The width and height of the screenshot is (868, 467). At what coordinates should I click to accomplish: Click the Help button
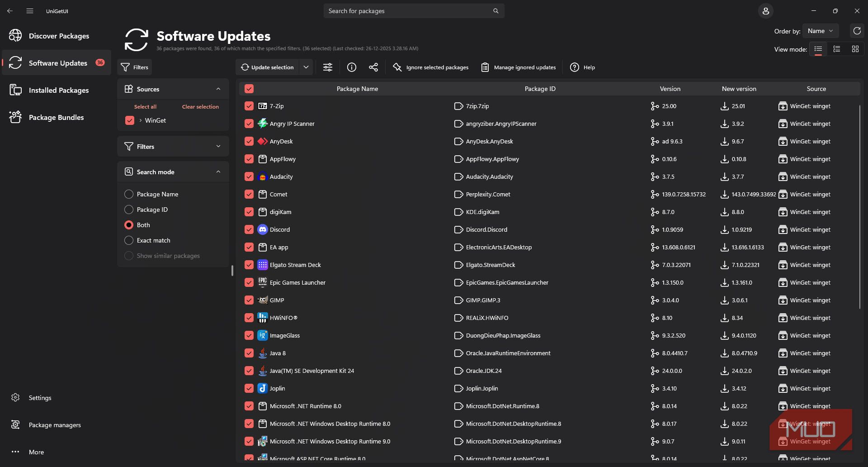pyautogui.click(x=582, y=67)
